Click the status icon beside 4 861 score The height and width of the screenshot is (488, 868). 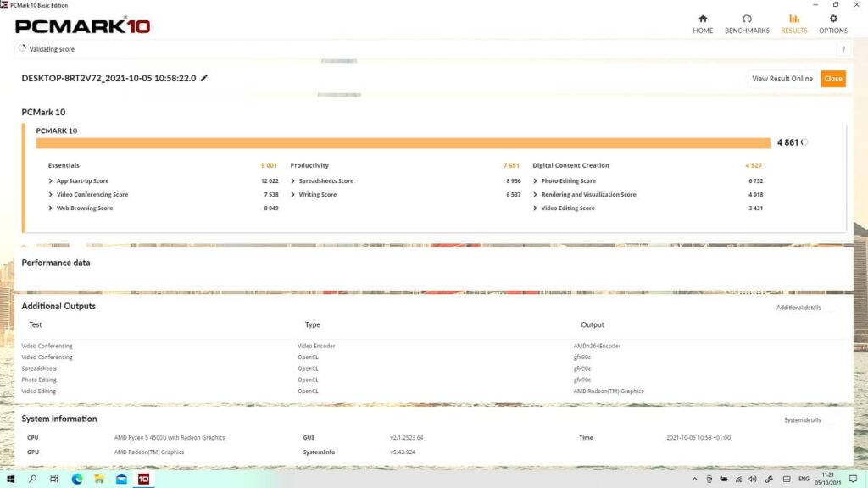coord(804,142)
